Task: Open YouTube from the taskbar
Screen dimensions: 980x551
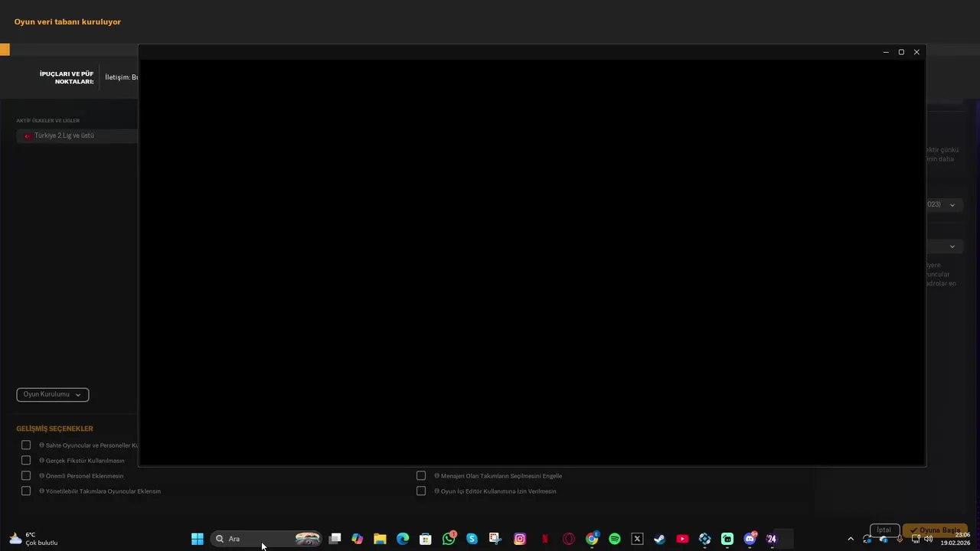Action: click(682, 539)
